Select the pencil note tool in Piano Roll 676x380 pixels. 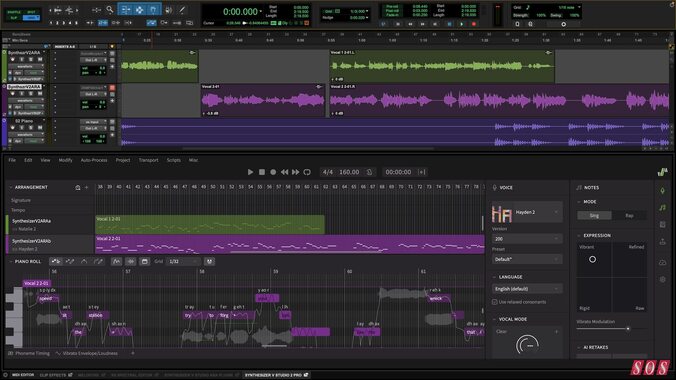pyautogui.click(x=70, y=261)
